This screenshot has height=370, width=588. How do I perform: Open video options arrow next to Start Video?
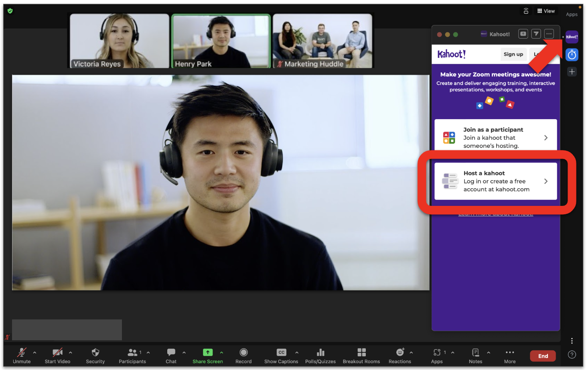click(71, 352)
